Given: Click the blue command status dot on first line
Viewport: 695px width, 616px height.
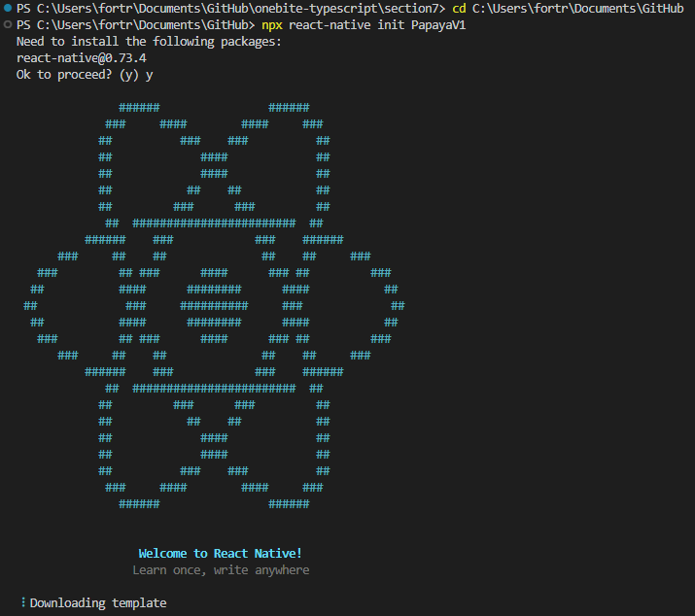Looking at the screenshot, I should [x=8, y=8].
